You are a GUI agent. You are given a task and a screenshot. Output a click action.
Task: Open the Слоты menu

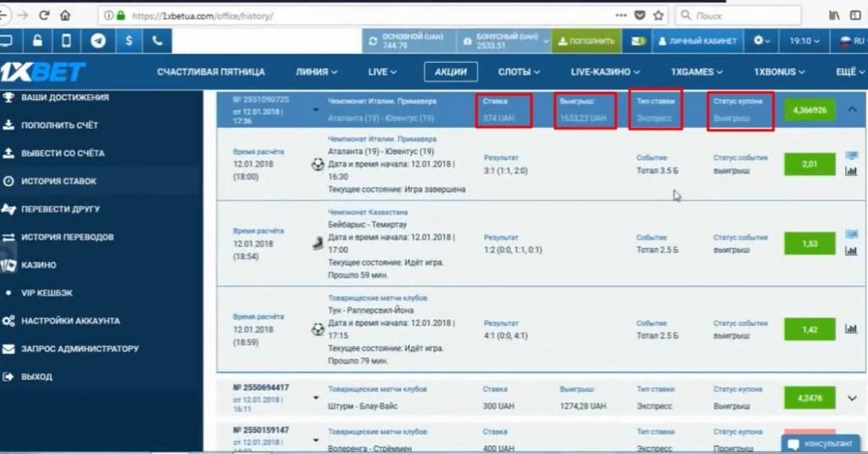tap(519, 72)
